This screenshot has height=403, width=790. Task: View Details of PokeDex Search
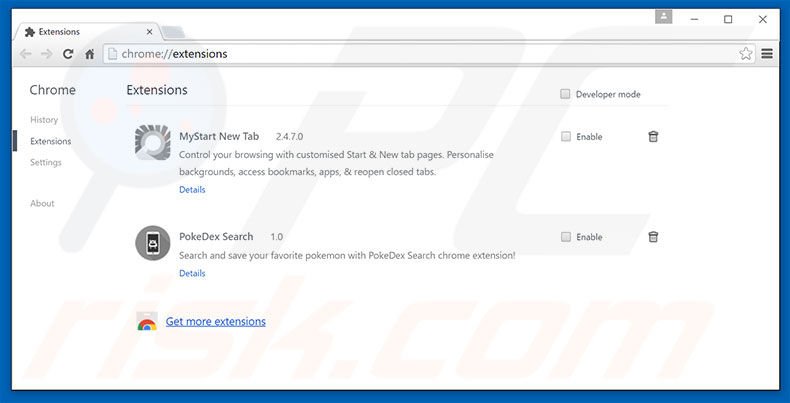pos(192,273)
